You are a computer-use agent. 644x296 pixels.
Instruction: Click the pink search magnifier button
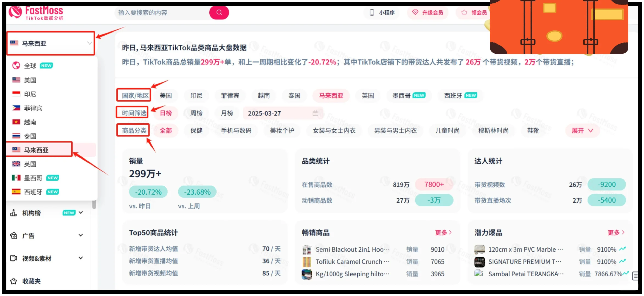pyautogui.click(x=219, y=13)
